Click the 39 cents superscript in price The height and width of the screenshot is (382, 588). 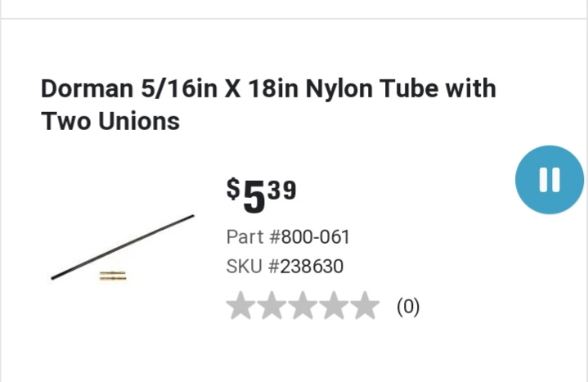(281, 190)
